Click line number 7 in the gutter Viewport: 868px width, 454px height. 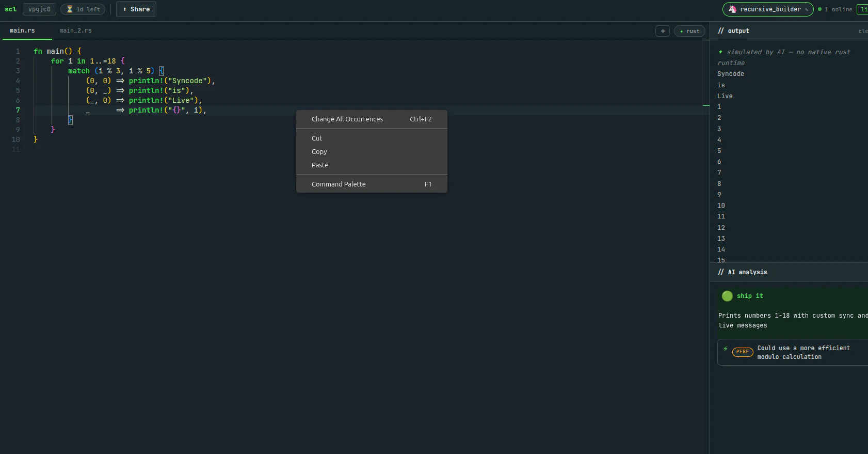tap(18, 110)
